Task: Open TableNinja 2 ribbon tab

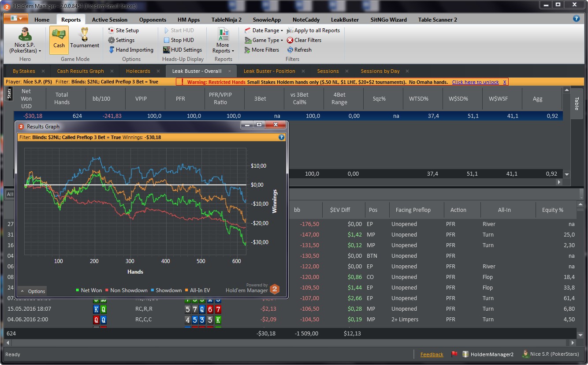Action: (x=227, y=20)
